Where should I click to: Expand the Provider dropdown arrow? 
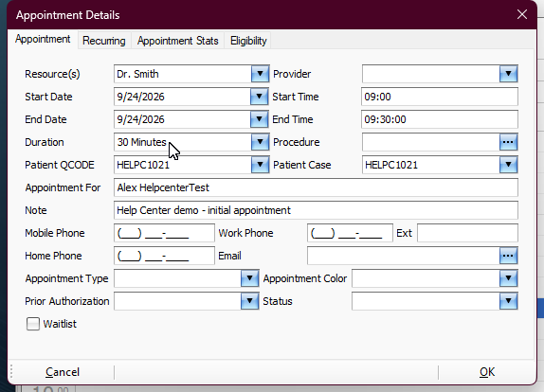[508, 74]
